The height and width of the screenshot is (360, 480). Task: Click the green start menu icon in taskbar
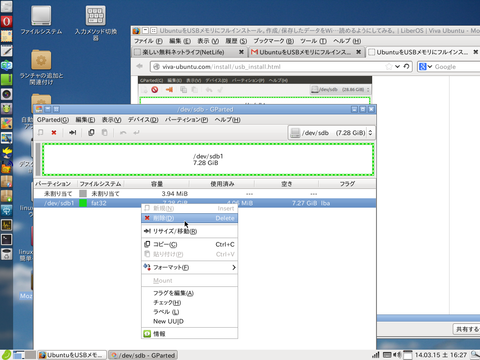[x=6, y=355]
